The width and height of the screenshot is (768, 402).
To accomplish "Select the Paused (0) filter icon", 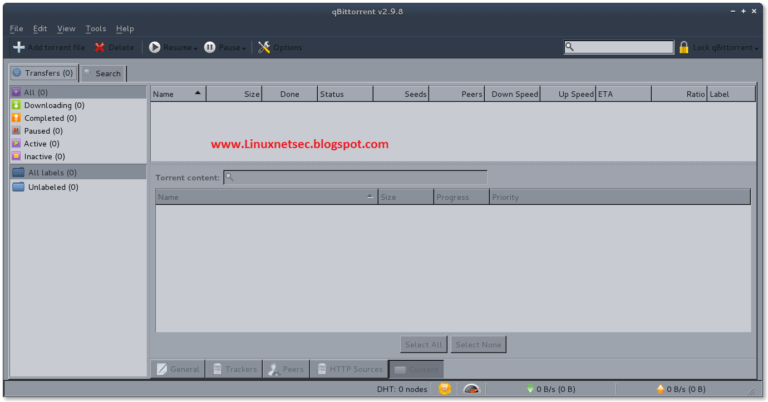I will (x=16, y=131).
